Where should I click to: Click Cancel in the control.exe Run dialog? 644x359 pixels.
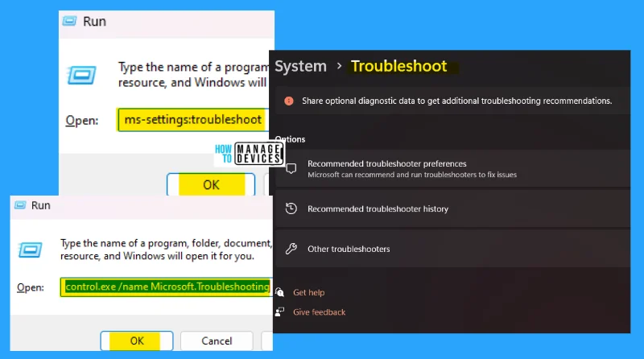(x=217, y=341)
